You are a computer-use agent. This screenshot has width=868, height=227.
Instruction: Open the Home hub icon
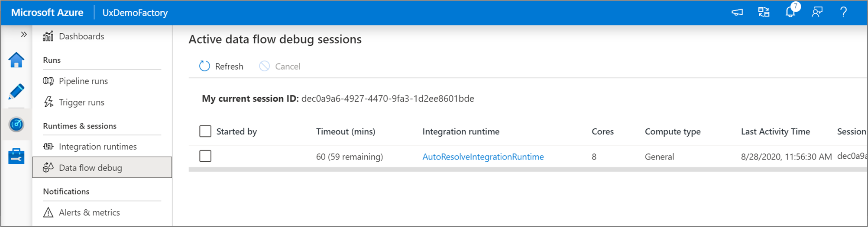pos(16,60)
